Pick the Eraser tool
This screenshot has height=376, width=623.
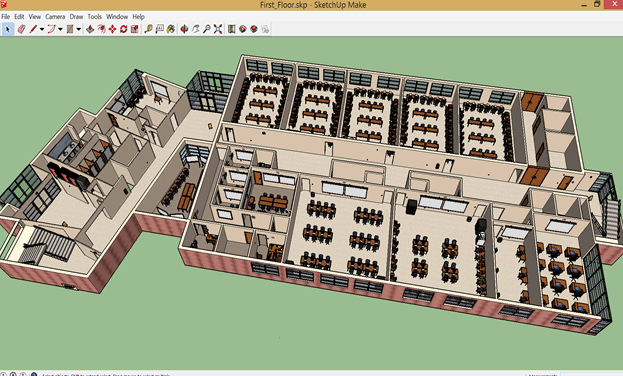(x=21, y=29)
